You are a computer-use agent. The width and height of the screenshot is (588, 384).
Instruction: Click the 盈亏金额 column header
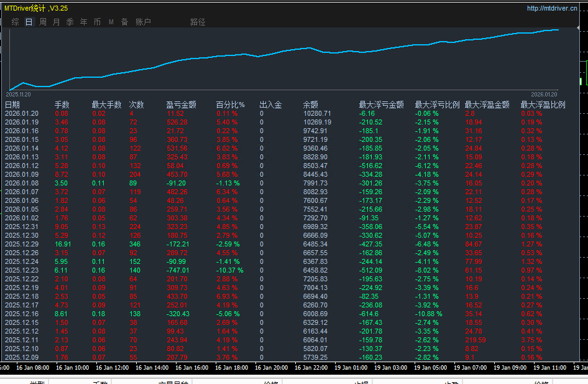coord(181,105)
